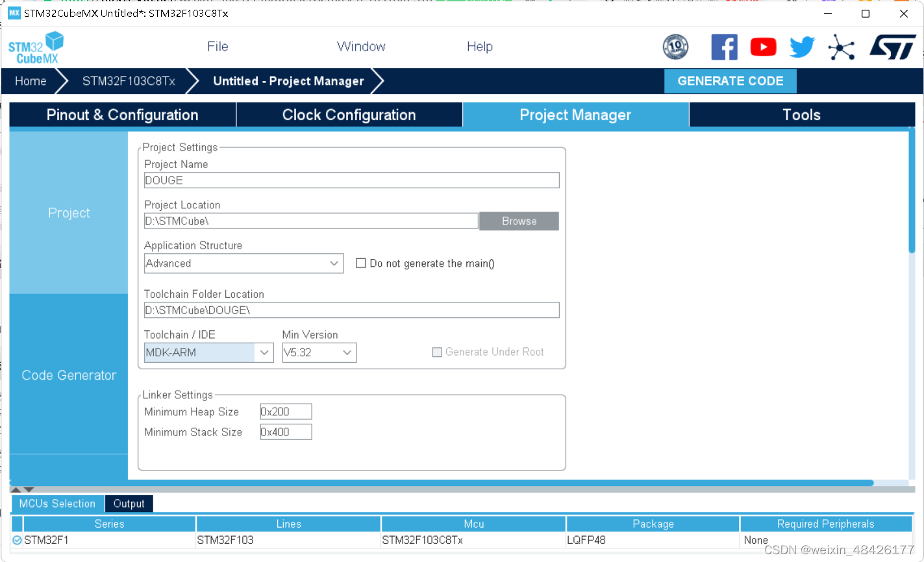This screenshot has height=562, width=924.
Task: Click the Project Name input field
Action: point(351,180)
